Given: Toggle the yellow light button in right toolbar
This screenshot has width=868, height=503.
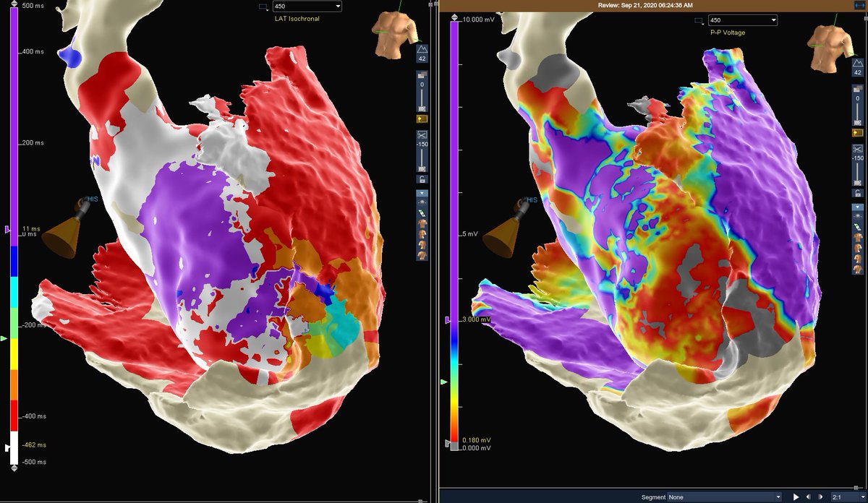Looking at the screenshot, I should 858,132.
